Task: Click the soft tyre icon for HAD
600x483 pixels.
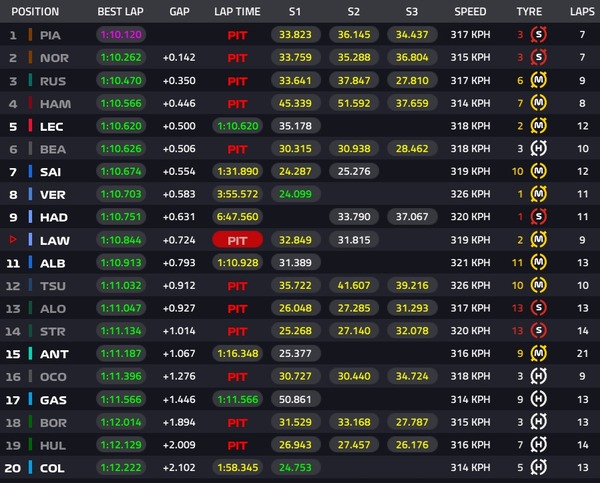Action: click(538, 217)
